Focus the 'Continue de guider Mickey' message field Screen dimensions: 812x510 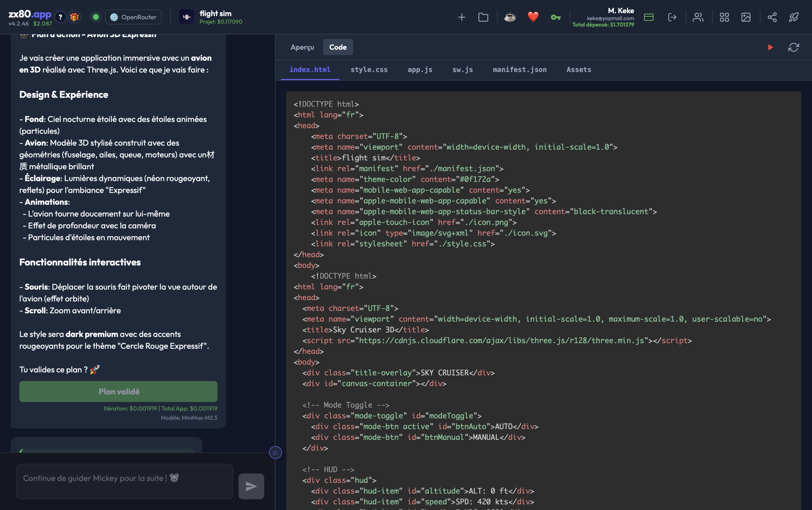point(124,481)
